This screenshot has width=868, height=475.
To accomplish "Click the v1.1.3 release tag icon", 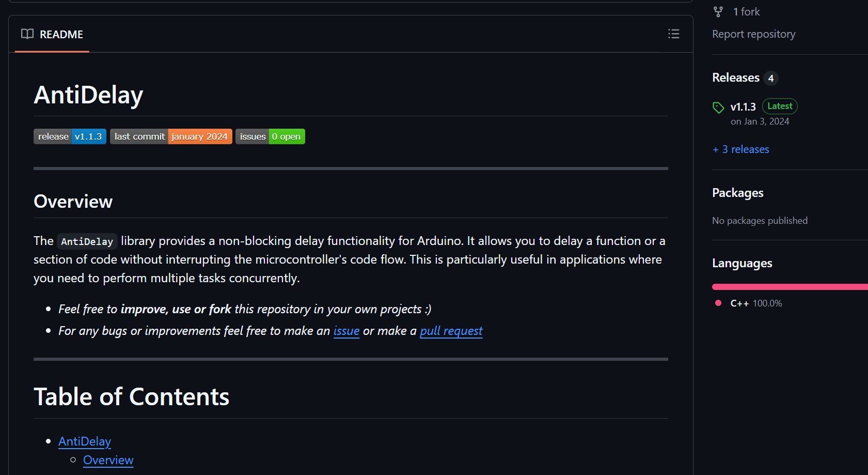I will click(718, 108).
